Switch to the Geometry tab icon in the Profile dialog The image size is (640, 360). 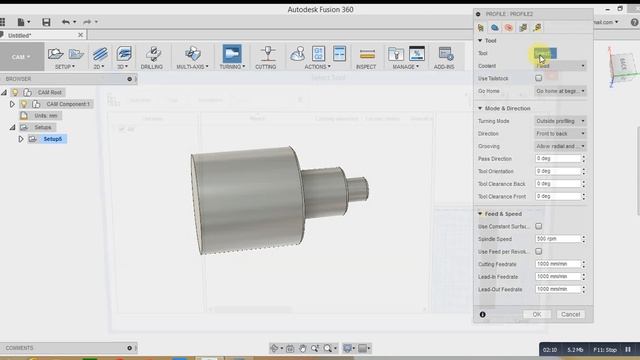[495, 27]
